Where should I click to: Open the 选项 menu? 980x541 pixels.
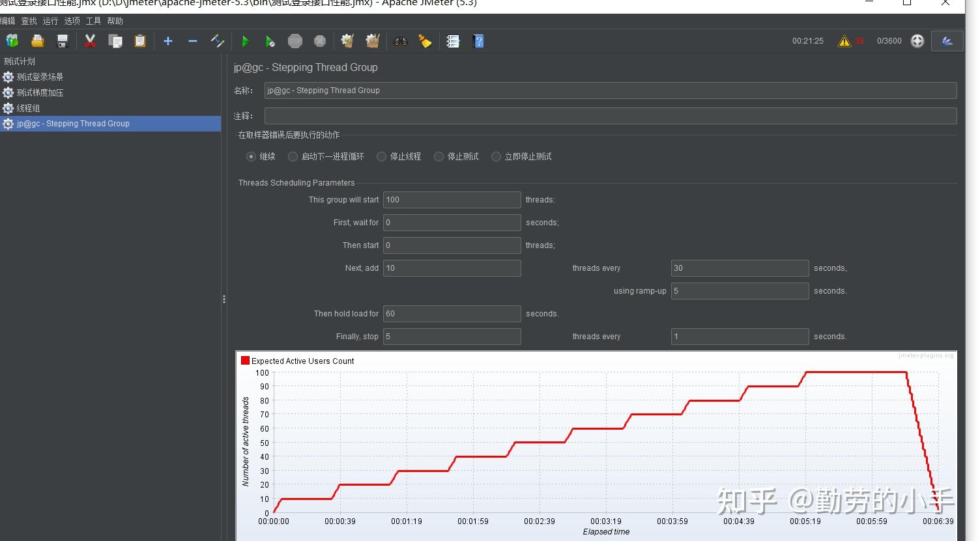coord(72,21)
